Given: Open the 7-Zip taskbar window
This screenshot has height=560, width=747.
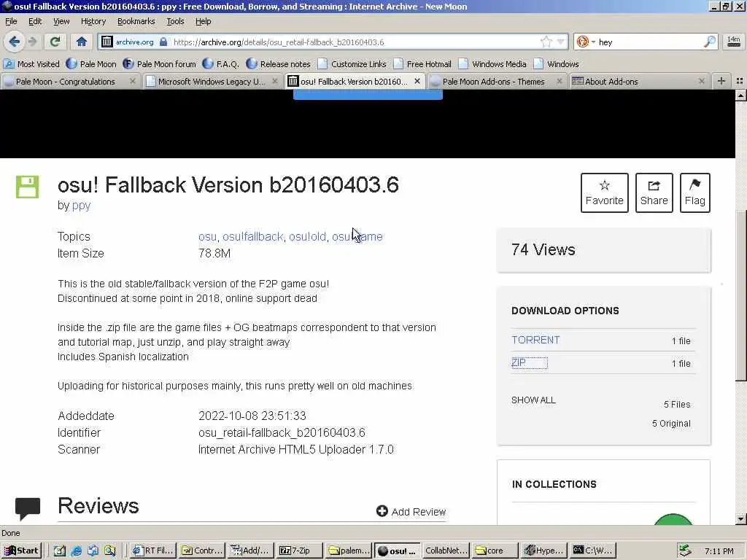Looking at the screenshot, I should [x=298, y=551].
